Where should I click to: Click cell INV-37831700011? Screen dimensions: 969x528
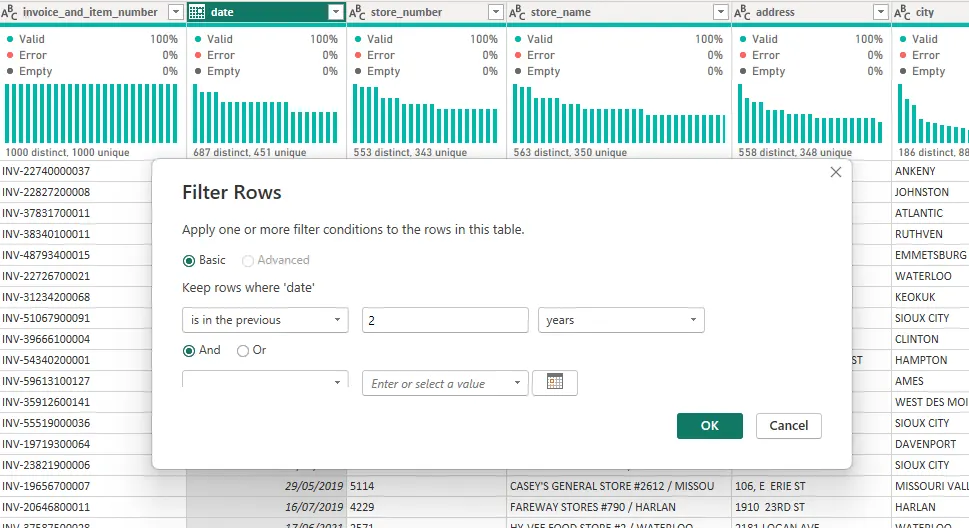[76, 213]
